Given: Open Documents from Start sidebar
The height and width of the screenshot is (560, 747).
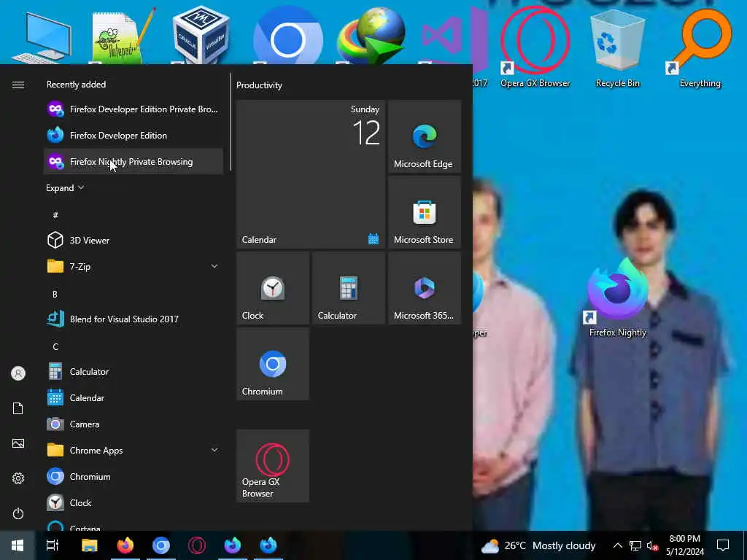Looking at the screenshot, I should click(18, 408).
